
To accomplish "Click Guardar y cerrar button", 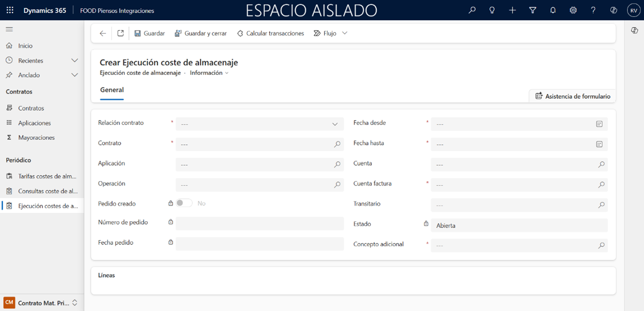I will (x=201, y=33).
